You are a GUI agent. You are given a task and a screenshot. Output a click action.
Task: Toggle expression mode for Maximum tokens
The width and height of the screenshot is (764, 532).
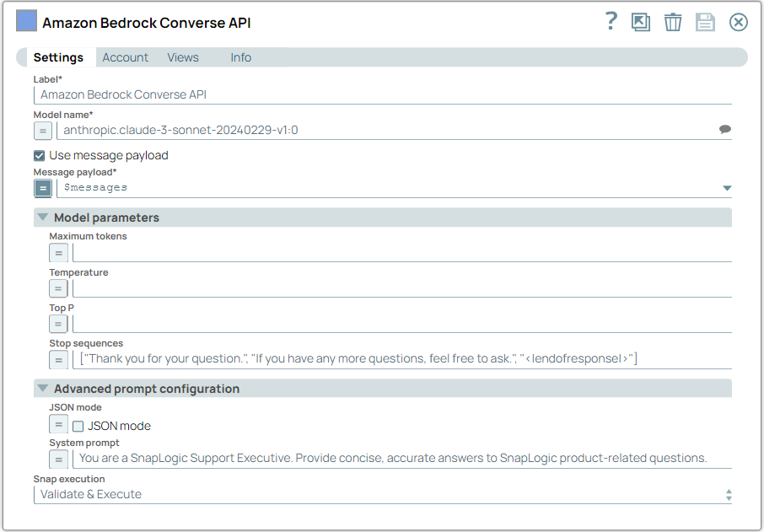pos(58,252)
